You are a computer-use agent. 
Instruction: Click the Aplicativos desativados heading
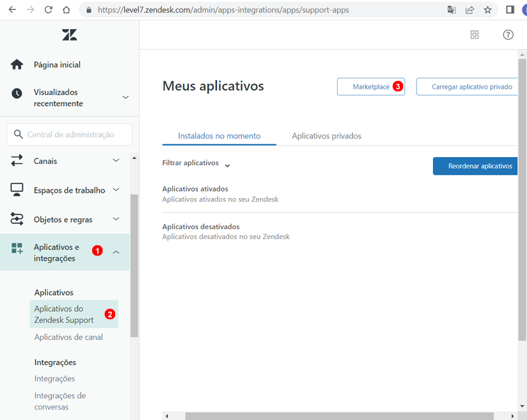point(201,227)
